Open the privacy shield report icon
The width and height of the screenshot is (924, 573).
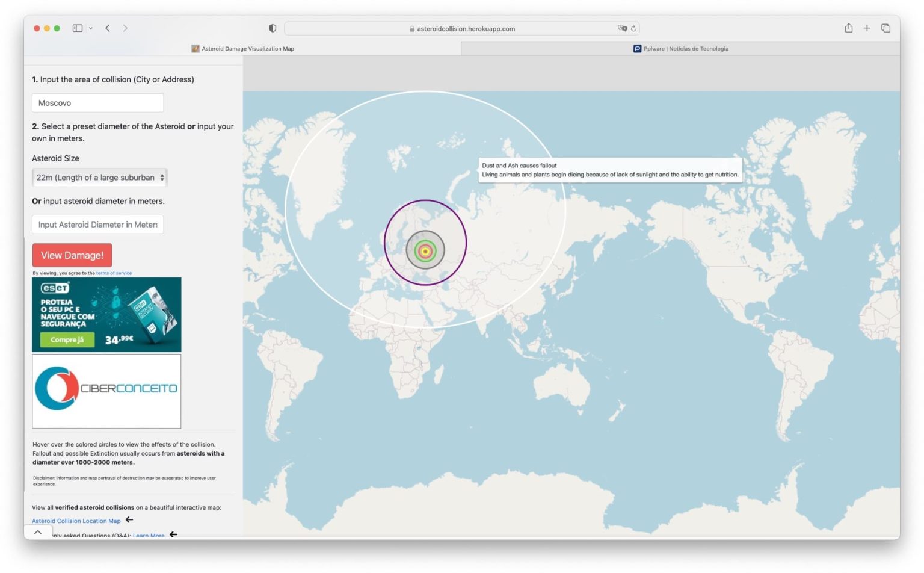[273, 28]
